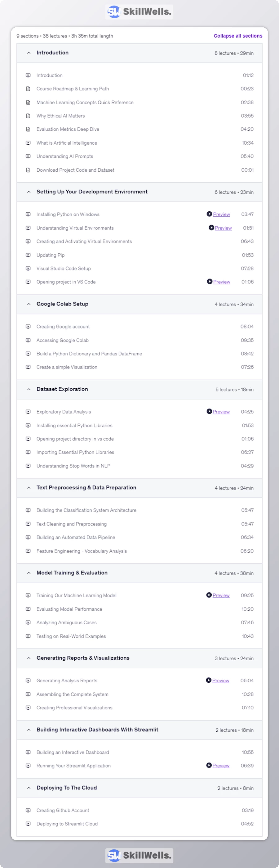This screenshot has width=279, height=868.
Task: Select the Dataset Exploration section header
Action: [62, 389]
